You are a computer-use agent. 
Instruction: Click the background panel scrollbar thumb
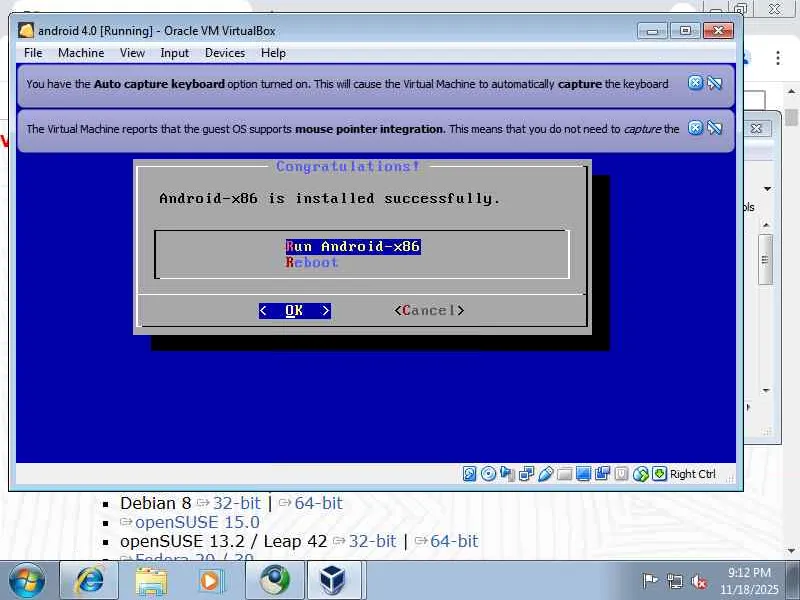pos(765,259)
